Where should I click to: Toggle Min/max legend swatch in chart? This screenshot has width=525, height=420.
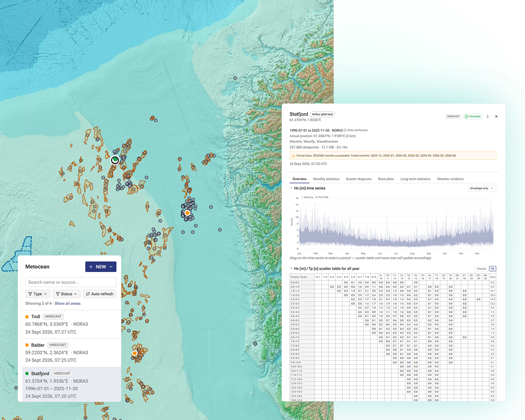point(302,198)
